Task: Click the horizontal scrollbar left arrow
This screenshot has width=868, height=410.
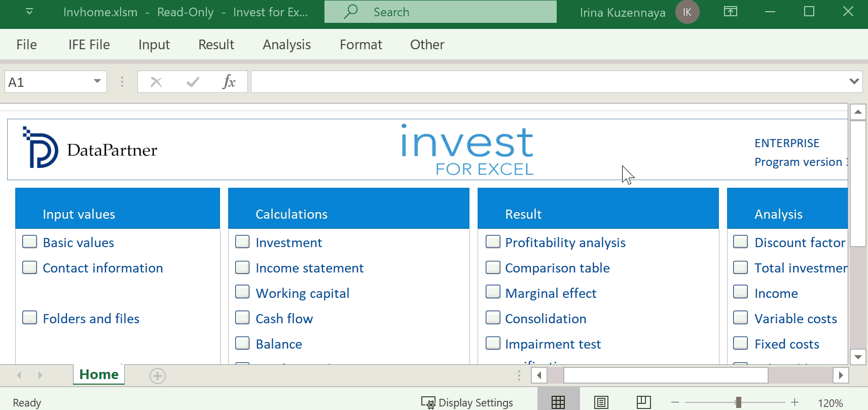Action: (539, 375)
